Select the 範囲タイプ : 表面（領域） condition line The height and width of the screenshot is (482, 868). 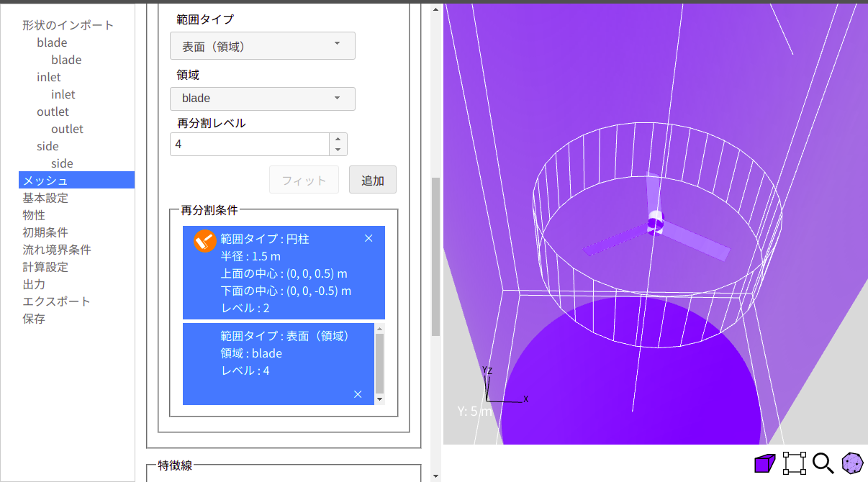(285, 336)
